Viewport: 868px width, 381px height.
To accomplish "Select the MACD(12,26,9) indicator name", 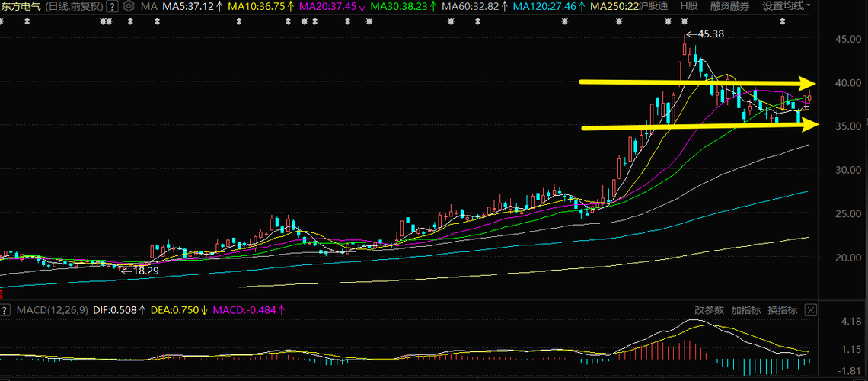I will point(52,310).
